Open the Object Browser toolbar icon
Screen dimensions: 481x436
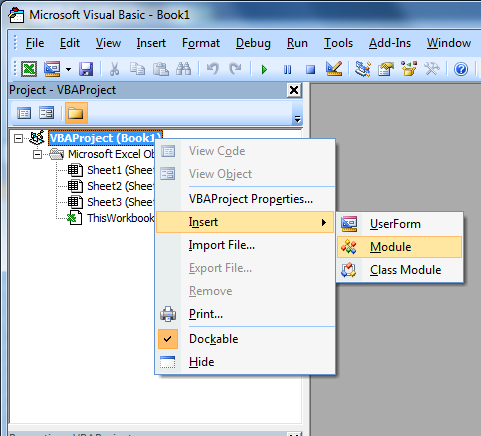point(409,69)
